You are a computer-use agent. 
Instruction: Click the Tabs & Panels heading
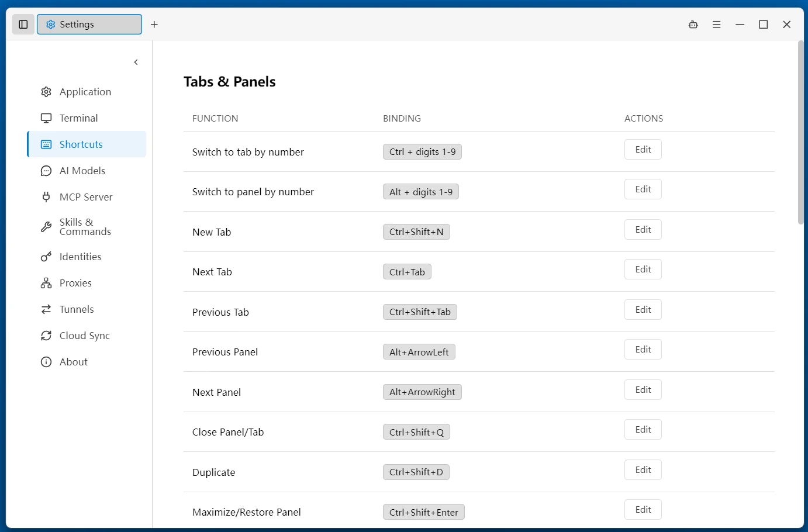click(x=230, y=82)
